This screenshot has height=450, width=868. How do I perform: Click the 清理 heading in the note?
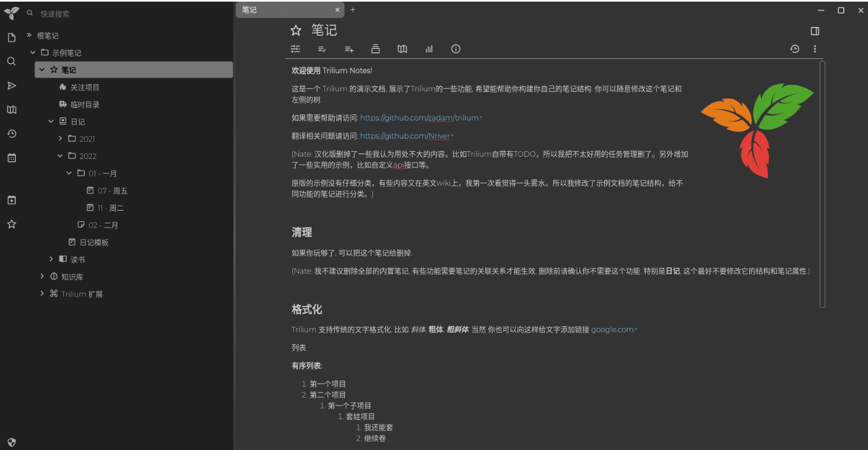(x=302, y=232)
